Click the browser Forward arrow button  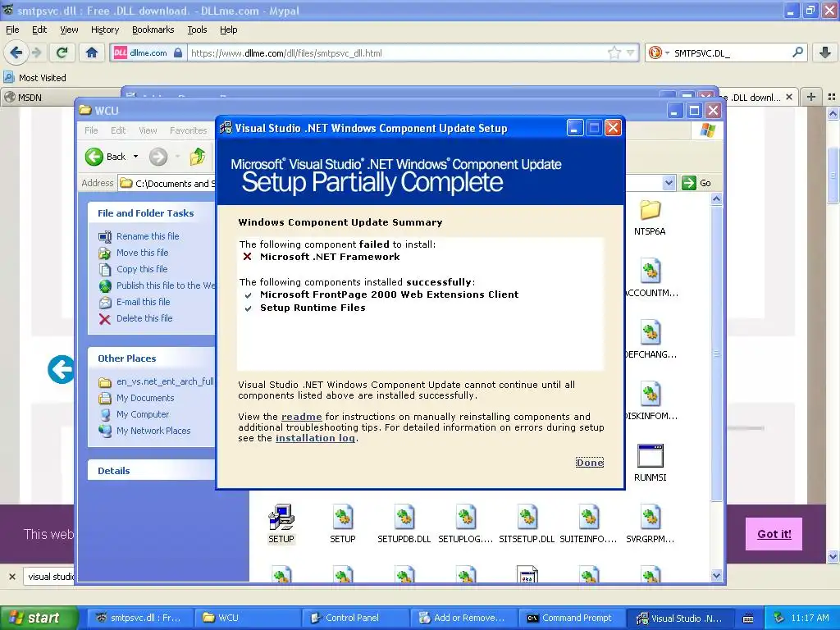[x=36, y=52]
